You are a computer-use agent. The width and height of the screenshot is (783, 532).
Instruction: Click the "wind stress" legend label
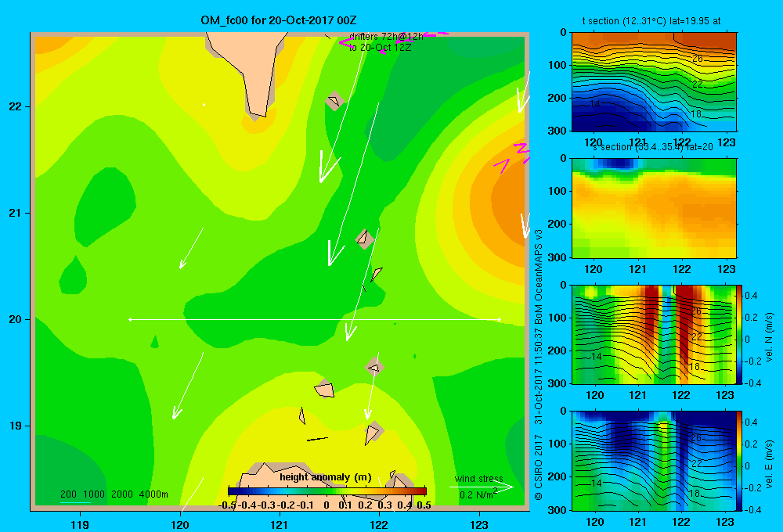click(479, 479)
